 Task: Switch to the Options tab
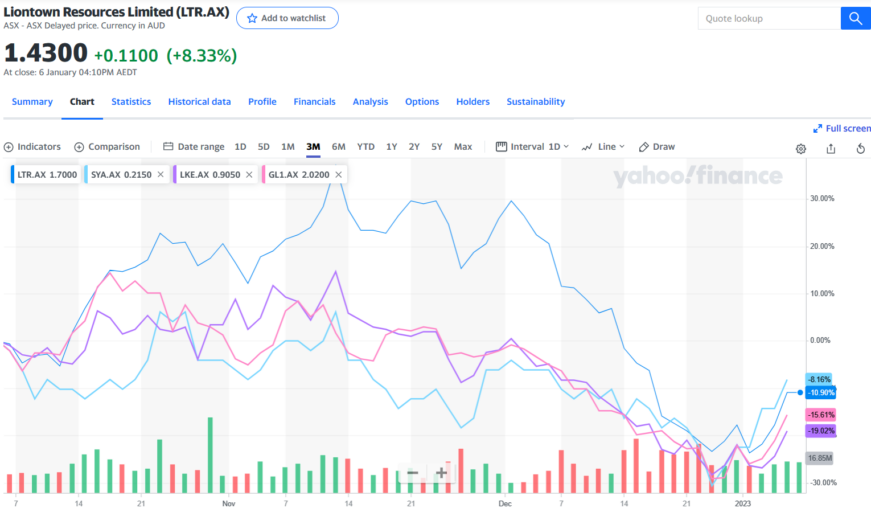tap(422, 102)
